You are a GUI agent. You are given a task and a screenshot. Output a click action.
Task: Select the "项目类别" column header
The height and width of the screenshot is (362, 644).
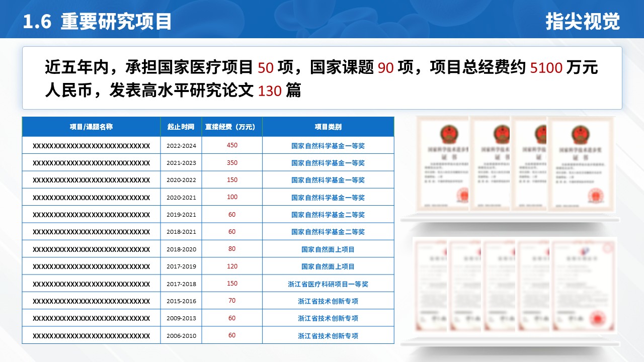(x=328, y=127)
